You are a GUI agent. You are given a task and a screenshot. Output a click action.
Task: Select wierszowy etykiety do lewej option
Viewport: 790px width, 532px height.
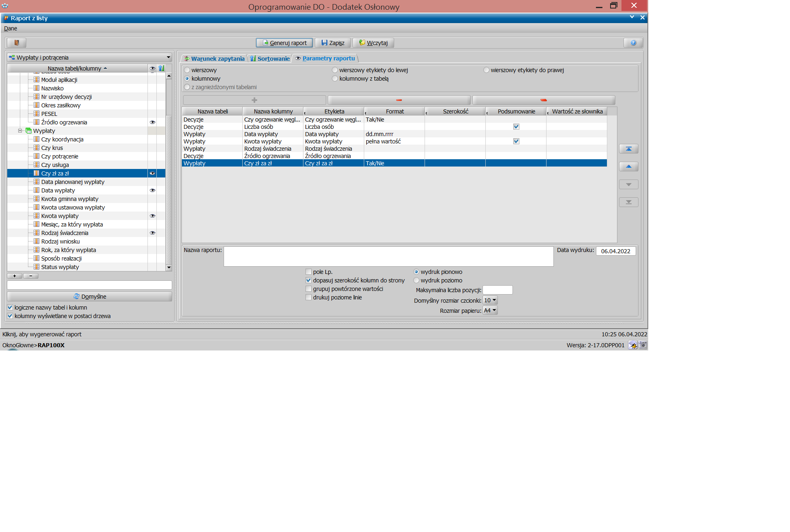point(335,70)
